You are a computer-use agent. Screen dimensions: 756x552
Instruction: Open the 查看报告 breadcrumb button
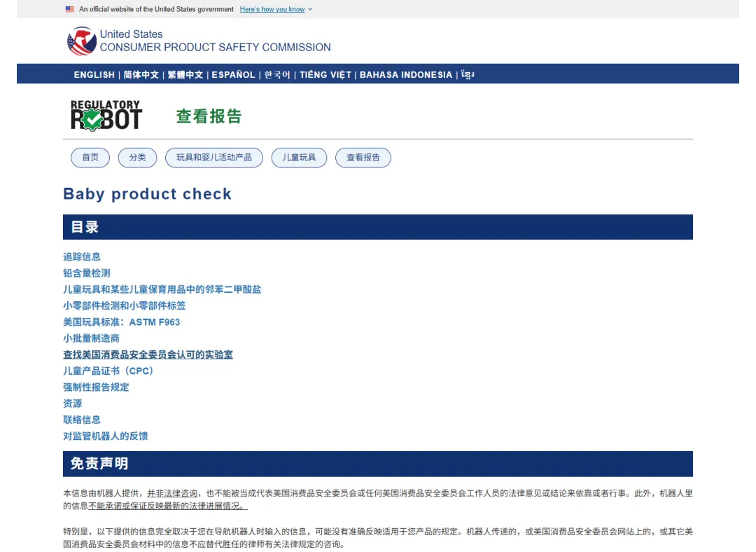point(363,158)
